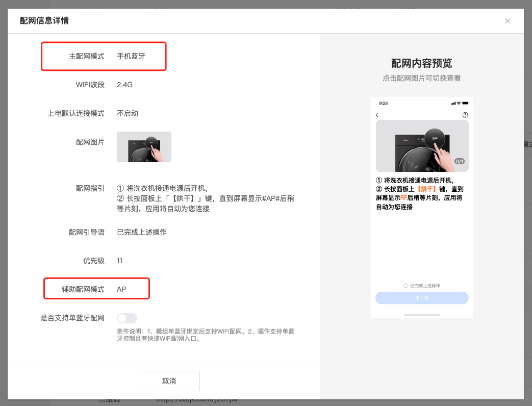Tap the help question icon in preview

[x=465, y=115]
